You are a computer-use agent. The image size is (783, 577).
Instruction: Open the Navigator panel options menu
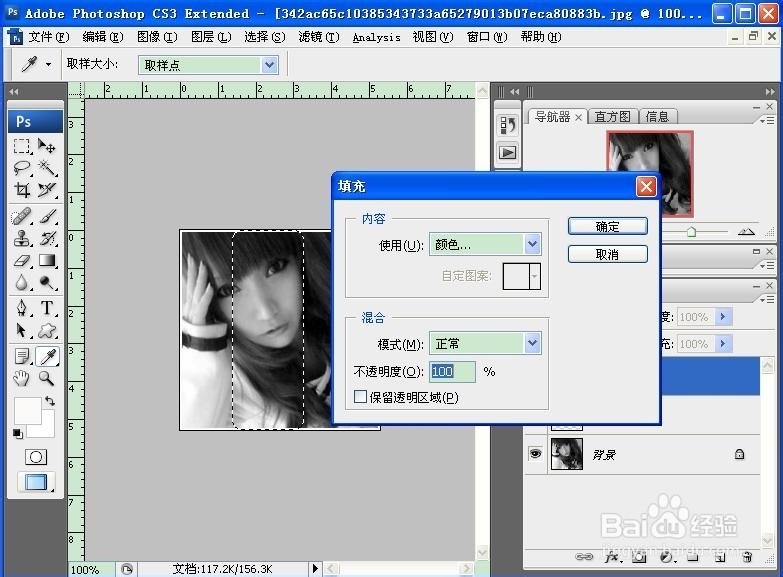coord(767,120)
